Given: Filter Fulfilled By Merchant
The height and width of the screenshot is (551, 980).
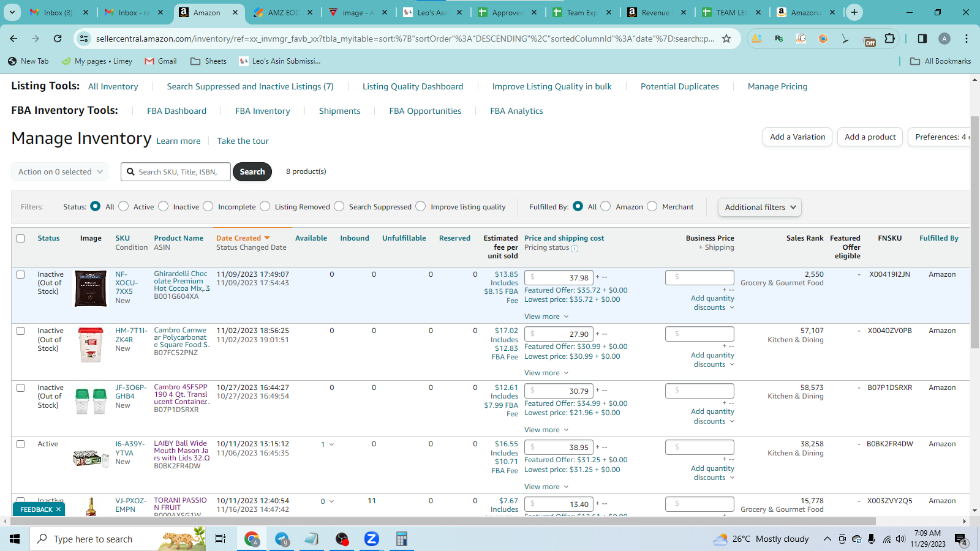Looking at the screenshot, I should [652, 206].
